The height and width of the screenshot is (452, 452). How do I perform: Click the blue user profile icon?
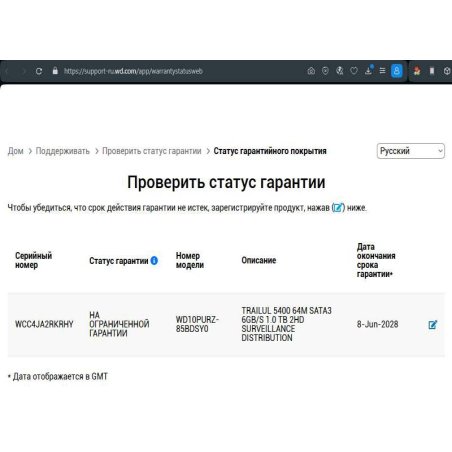[x=397, y=71]
